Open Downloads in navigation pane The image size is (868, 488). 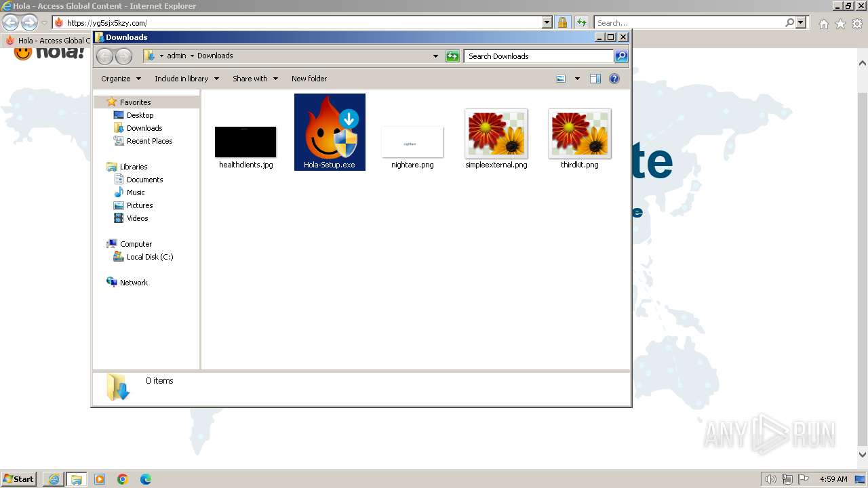coord(144,128)
